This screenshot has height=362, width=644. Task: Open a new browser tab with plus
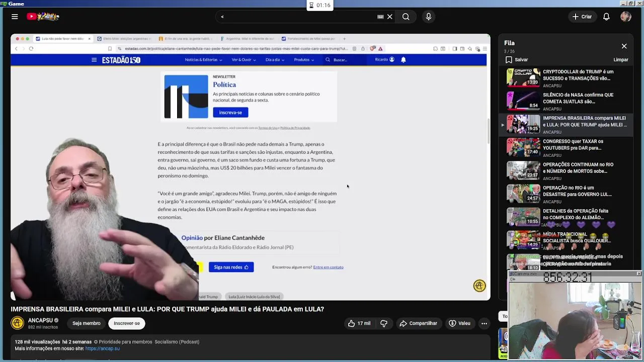click(x=345, y=39)
